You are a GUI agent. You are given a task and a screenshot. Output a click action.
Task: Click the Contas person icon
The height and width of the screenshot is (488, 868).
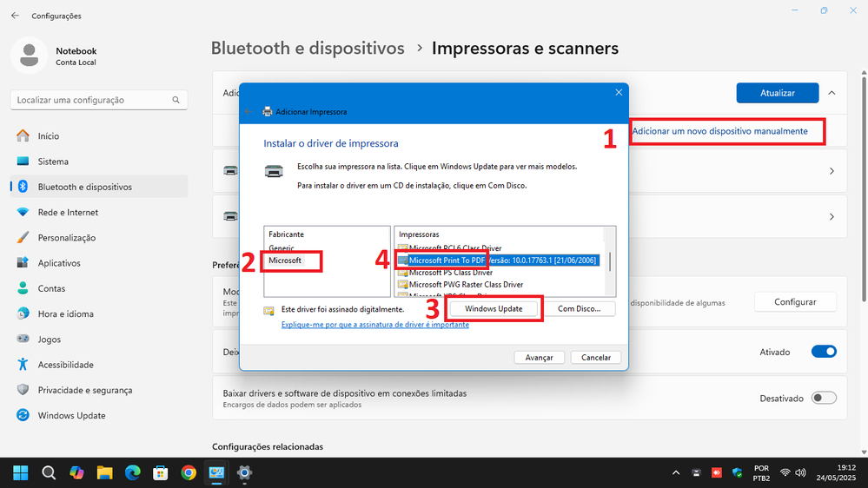point(23,288)
